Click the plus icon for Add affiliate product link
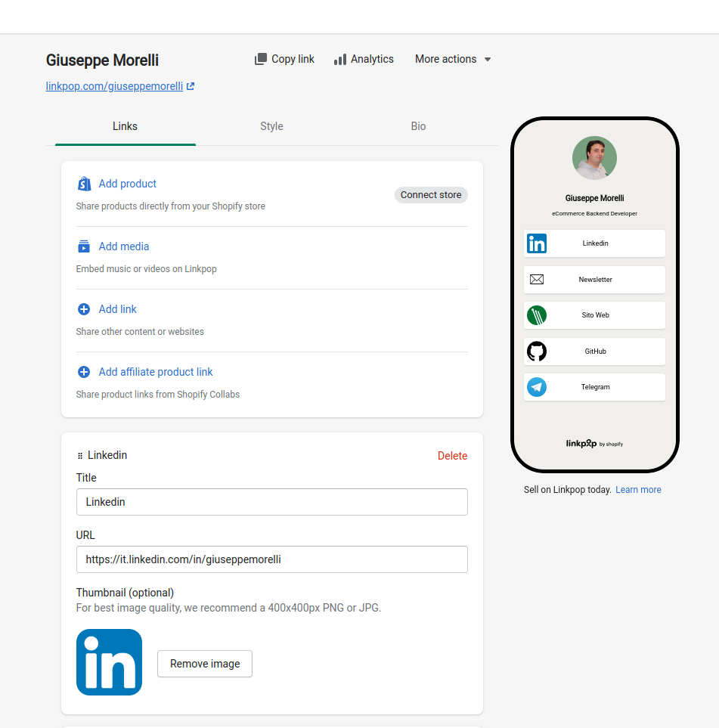Image resolution: width=719 pixels, height=728 pixels. 84,372
